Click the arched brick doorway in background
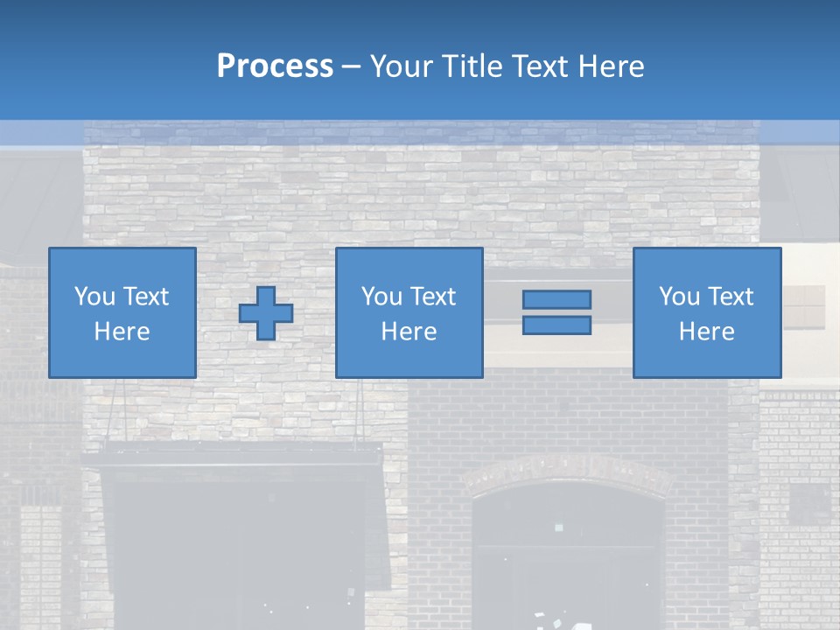The image size is (840, 630). coord(567,542)
